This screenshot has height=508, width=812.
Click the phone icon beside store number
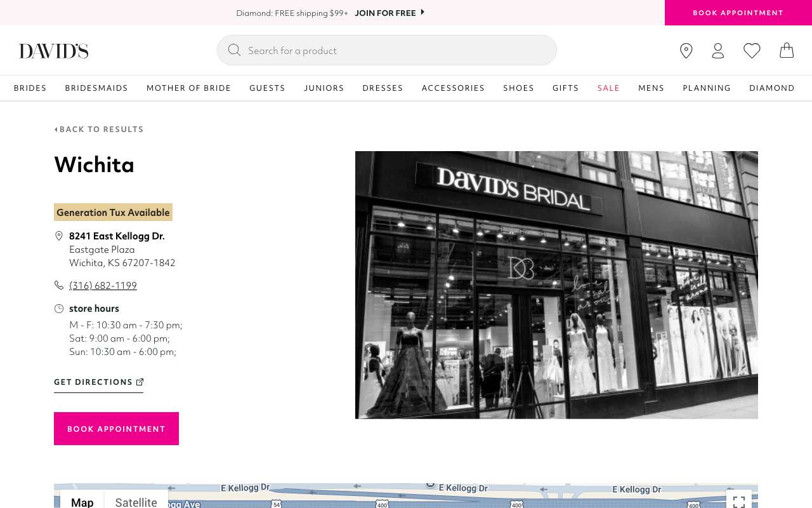pos(59,285)
